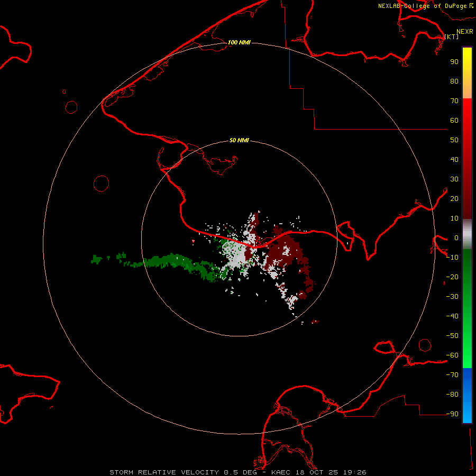Click the 0 value on velocity scale
The image size is (476, 476).
point(456,237)
